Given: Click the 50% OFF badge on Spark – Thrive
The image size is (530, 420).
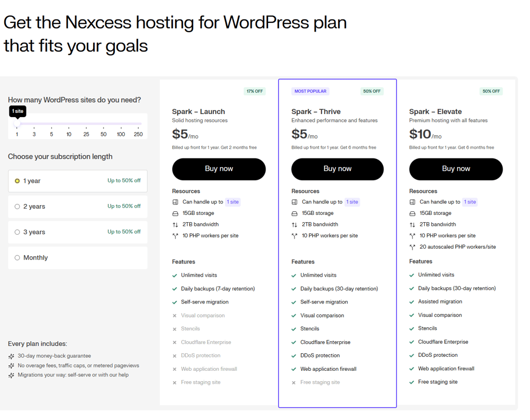Looking at the screenshot, I should pos(372,91).
